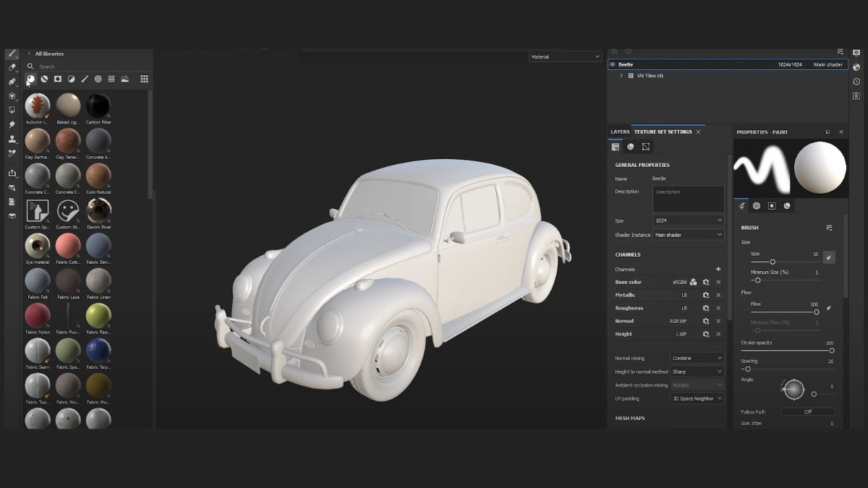
Task: Open Height to normal method dropdown
Action: 697,372
